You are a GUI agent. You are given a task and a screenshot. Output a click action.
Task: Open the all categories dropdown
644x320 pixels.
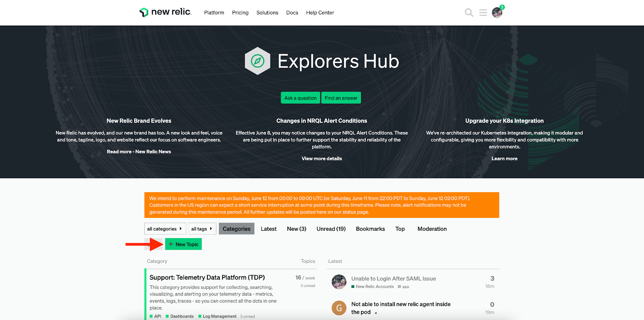(x=165, y=229)
